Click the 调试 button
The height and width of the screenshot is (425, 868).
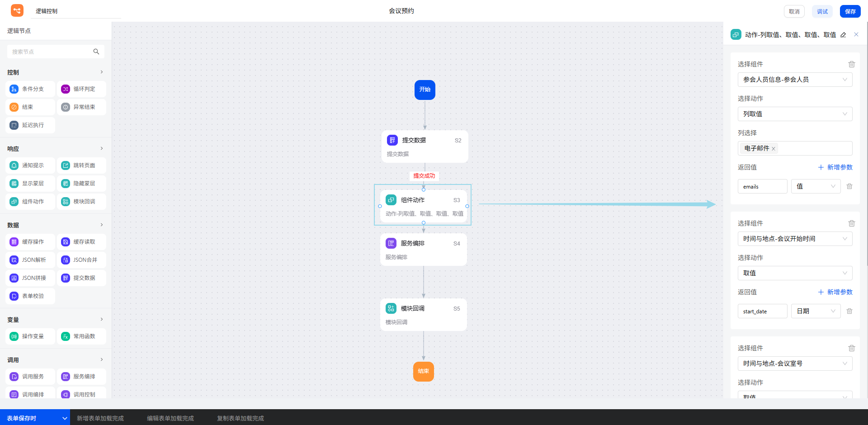pyautogui.click(x=822, y=11)
